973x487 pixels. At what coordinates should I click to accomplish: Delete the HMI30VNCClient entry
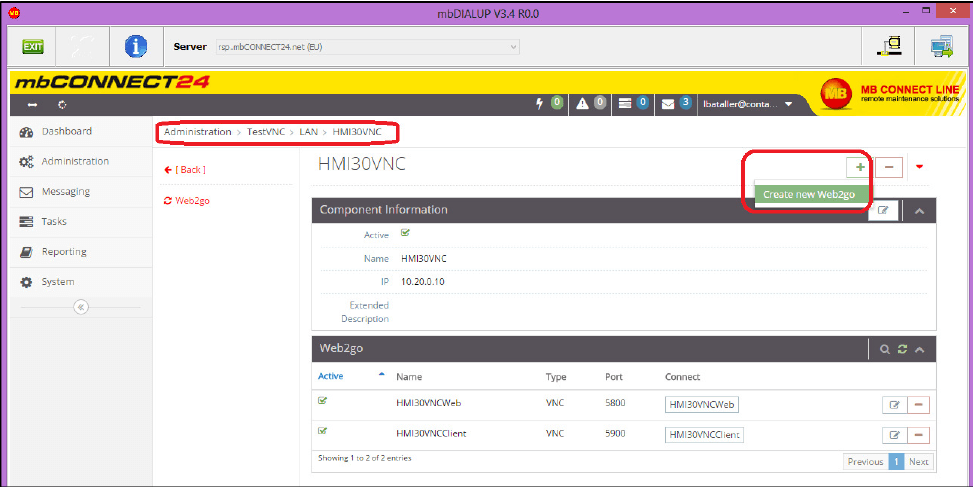(x=918, y=435)
